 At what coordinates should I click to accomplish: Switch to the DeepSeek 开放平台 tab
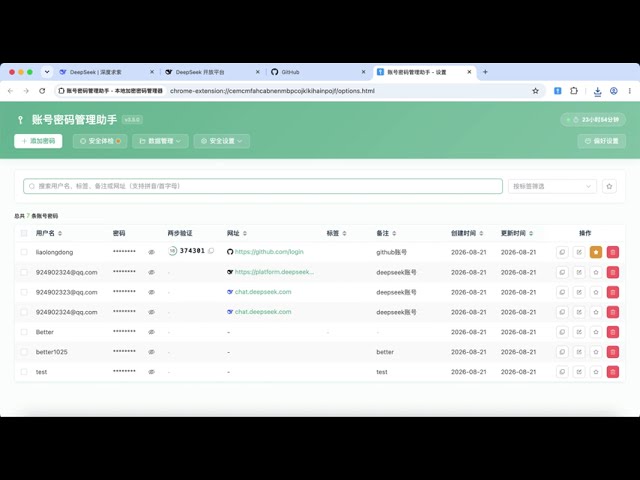point(213,72)
